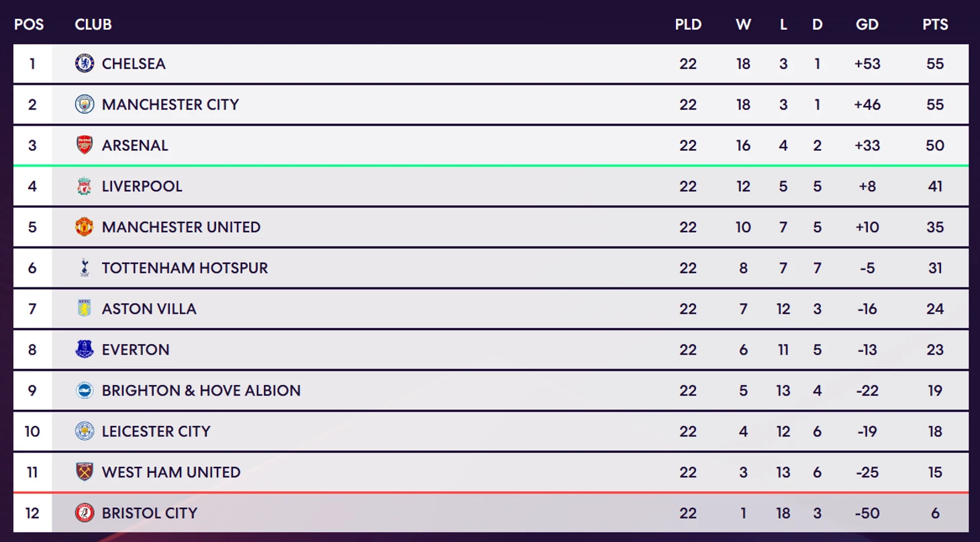Click the Leicester City fox crest

pyautogui.click(x=85, y=431)
